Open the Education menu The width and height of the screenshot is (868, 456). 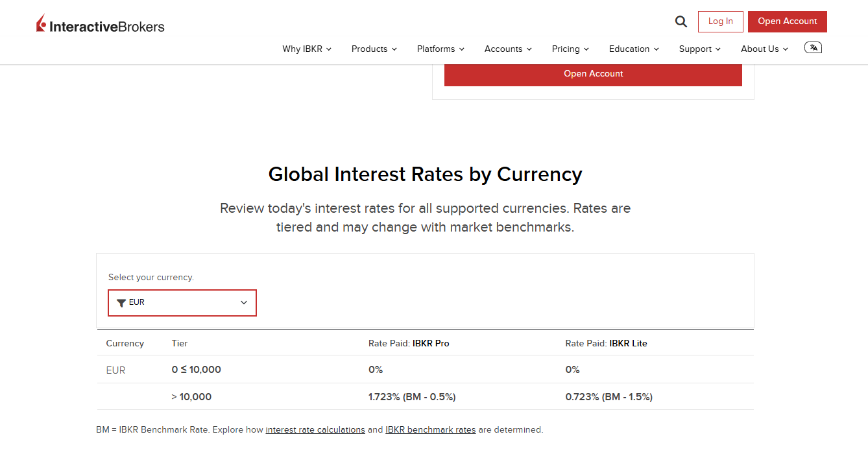click(x=634, y=49)
